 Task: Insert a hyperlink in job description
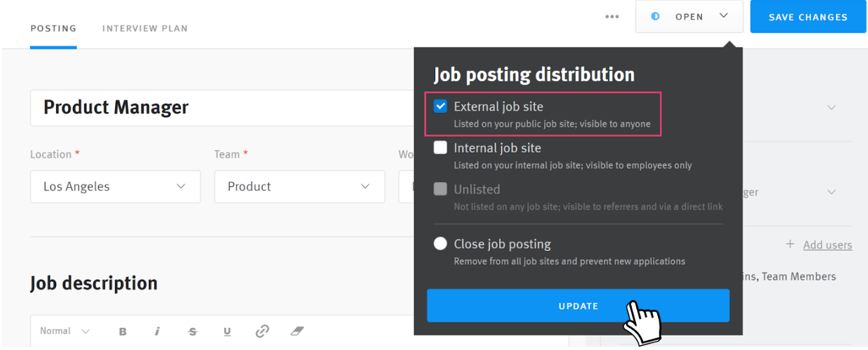[262, 331]
